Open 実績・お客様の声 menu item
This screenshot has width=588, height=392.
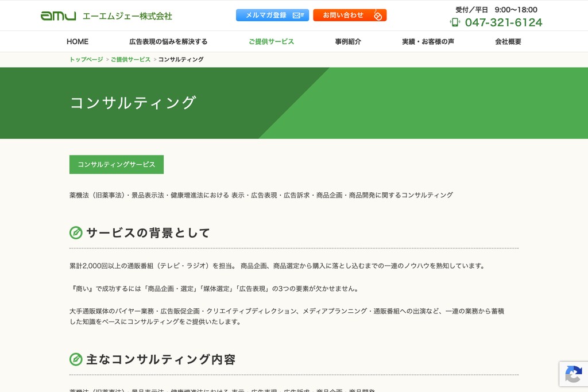pyautogui.click(x=428, y=41)
